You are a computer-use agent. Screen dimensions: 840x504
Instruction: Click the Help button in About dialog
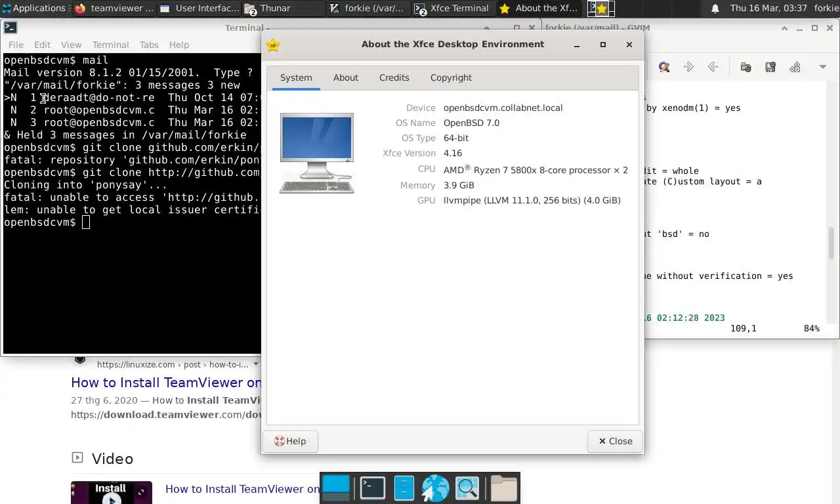(x=290, y=441)
